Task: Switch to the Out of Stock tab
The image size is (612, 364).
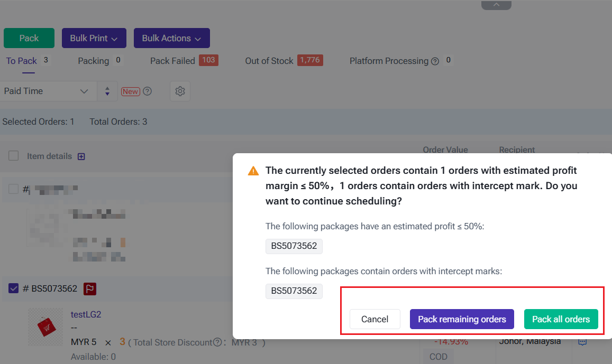Action: pyautogui.click(x=269, y=61)
